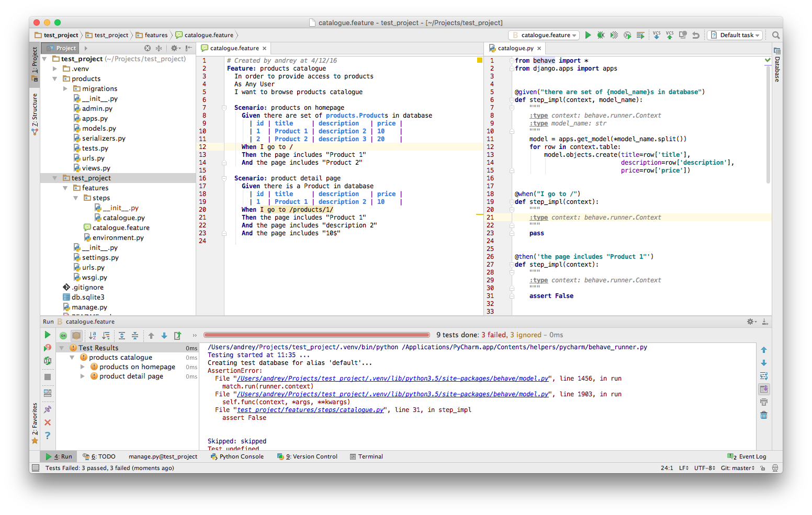Toggle show passed tests OK button

[x=63, y=336]
